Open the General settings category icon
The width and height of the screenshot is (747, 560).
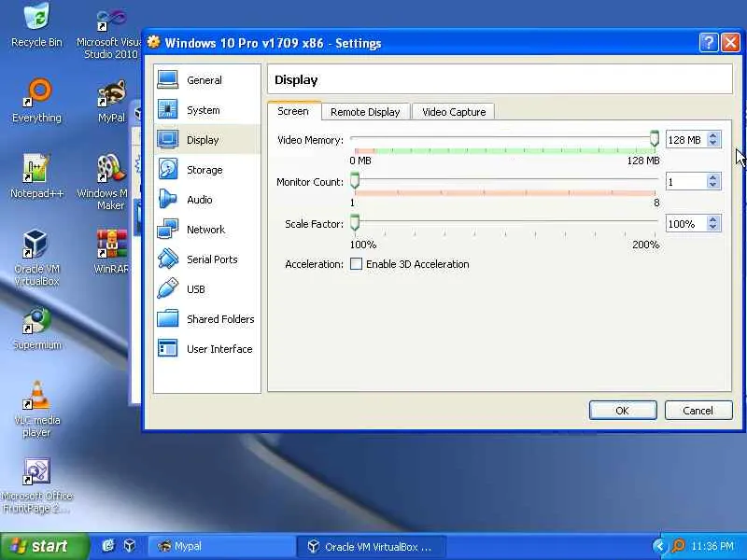tap(168, 79)
